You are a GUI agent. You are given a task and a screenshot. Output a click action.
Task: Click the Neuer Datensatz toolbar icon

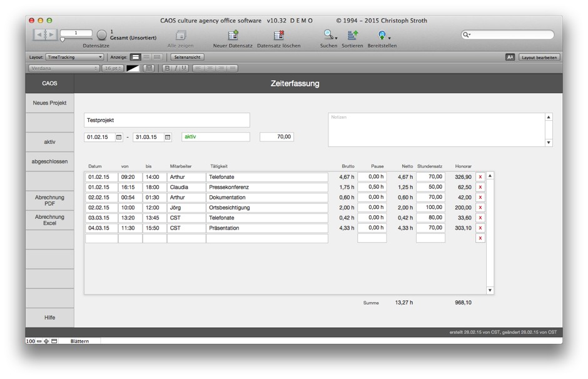pos(233,35)
